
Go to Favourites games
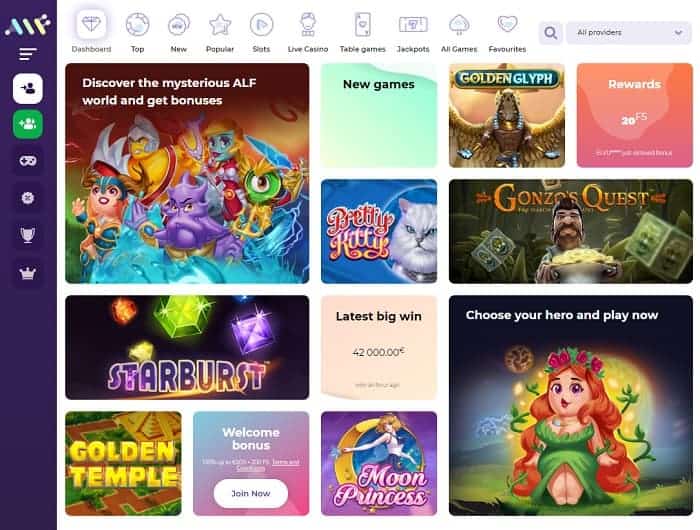click(x=507, y=32)
